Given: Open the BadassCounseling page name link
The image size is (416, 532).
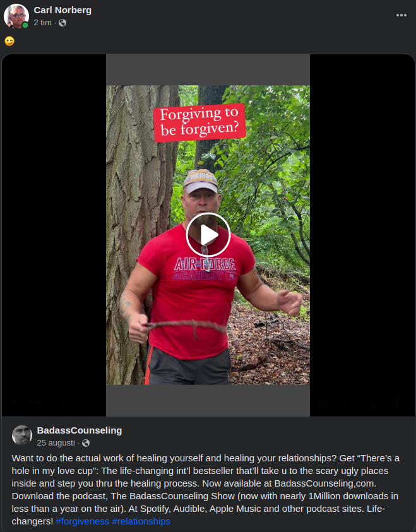Looking at the screenshot, I should click(80, 430).
